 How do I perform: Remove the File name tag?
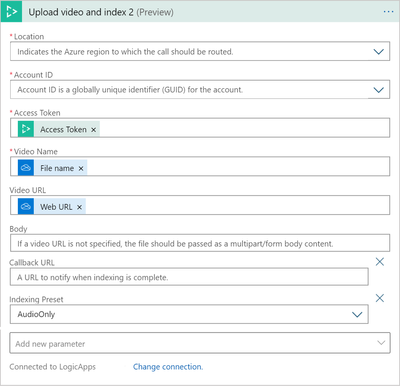click(x=81, y=169)
